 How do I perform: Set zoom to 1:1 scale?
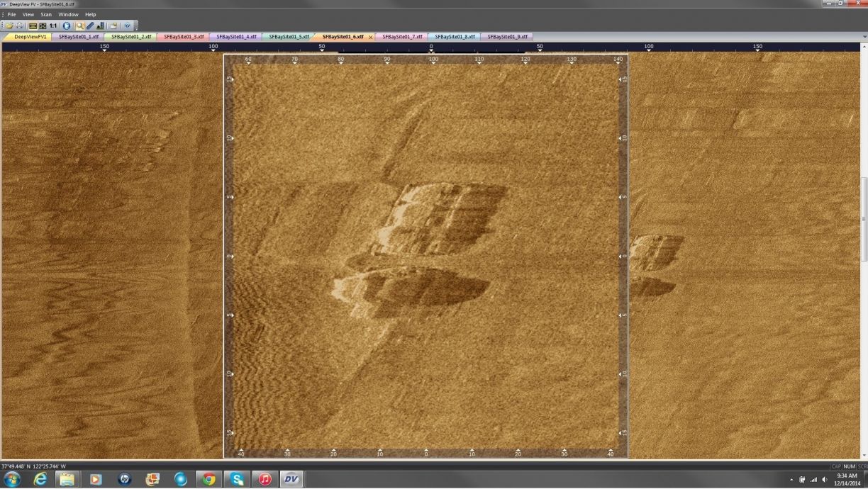point(53,26)
